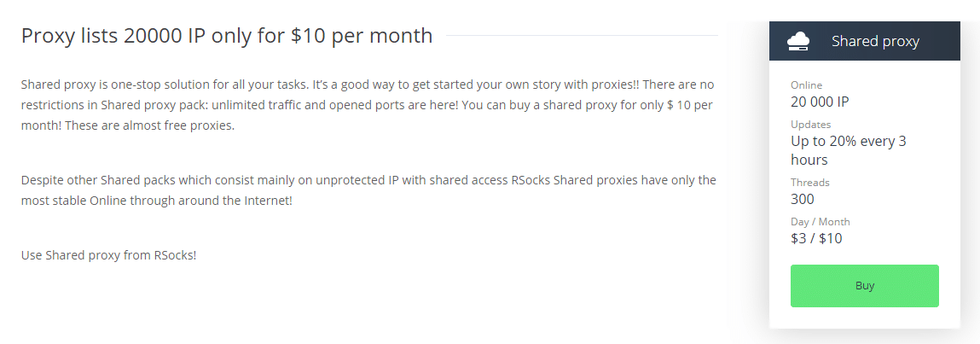Click the 'Use Shared proxy from RSocks!' line

coord(109,255)
